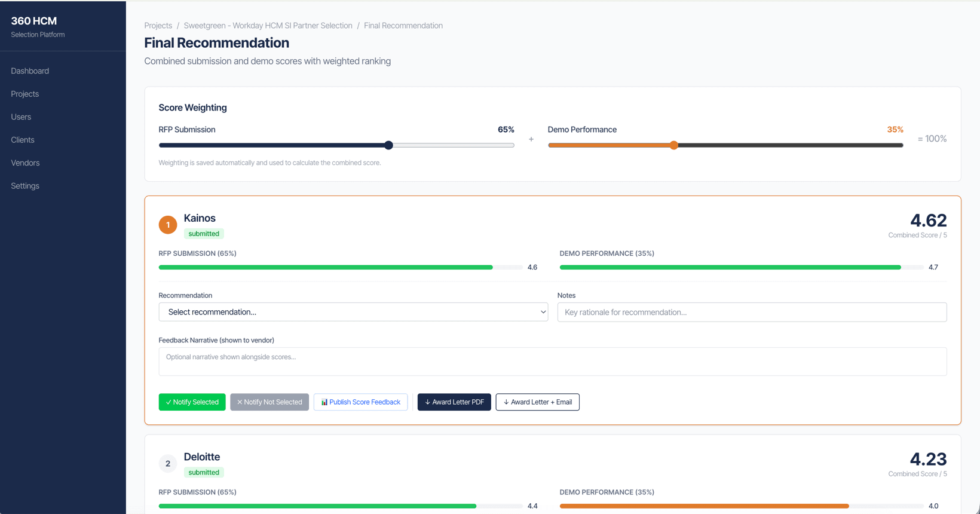Click the 35% Demo weighting value
Image resolution: width=980 pixels, height=514 pixels.
(895, 130)
